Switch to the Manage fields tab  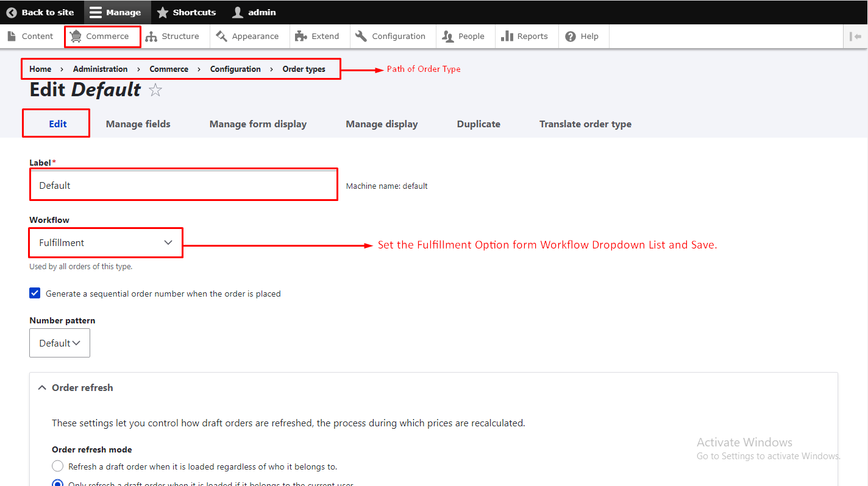(x=138, y=124)
